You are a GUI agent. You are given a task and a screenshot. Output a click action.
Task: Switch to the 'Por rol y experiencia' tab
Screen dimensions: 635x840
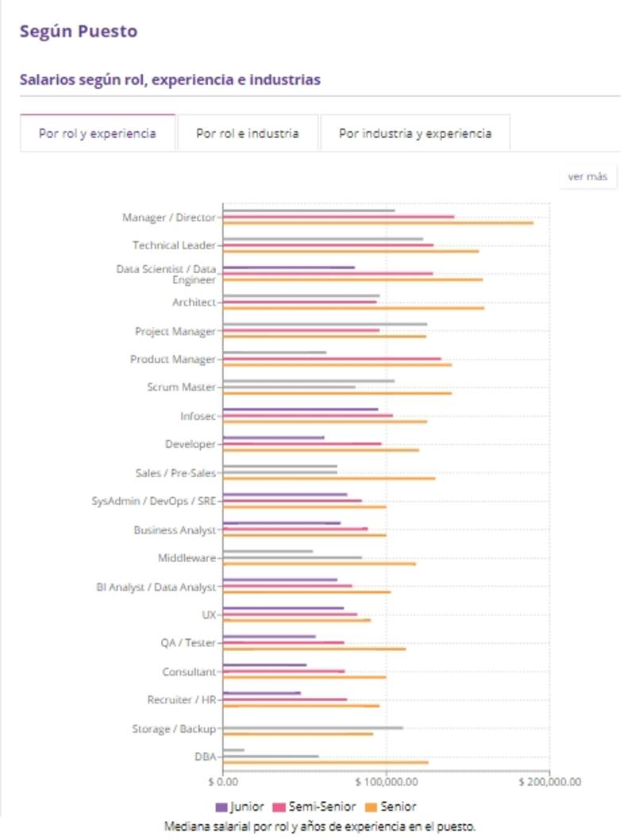coord(98,133)
